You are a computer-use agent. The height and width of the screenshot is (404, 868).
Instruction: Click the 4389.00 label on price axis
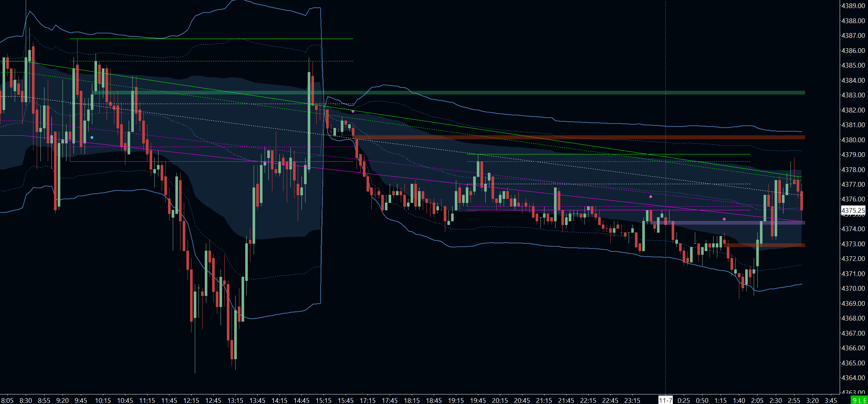click(853, 6)
